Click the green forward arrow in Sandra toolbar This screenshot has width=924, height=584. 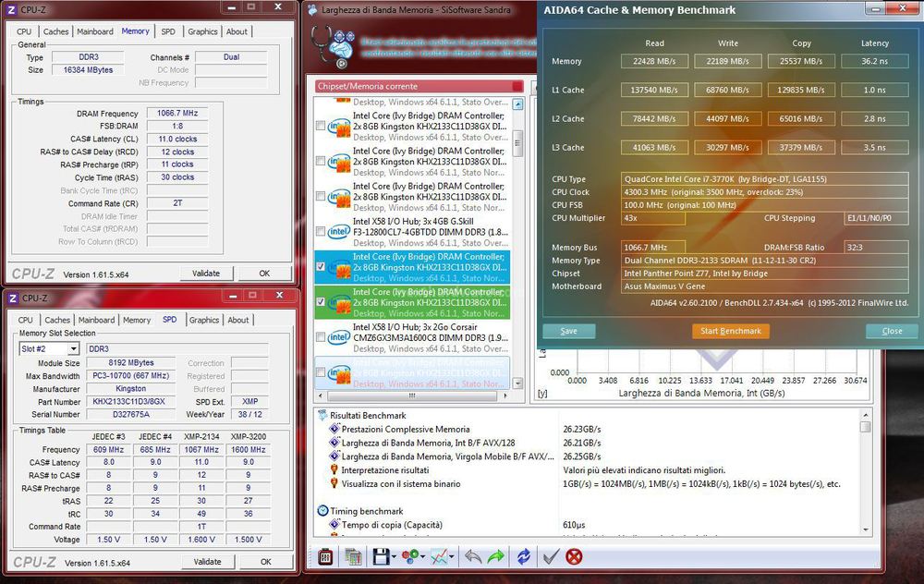pos(497,556)
